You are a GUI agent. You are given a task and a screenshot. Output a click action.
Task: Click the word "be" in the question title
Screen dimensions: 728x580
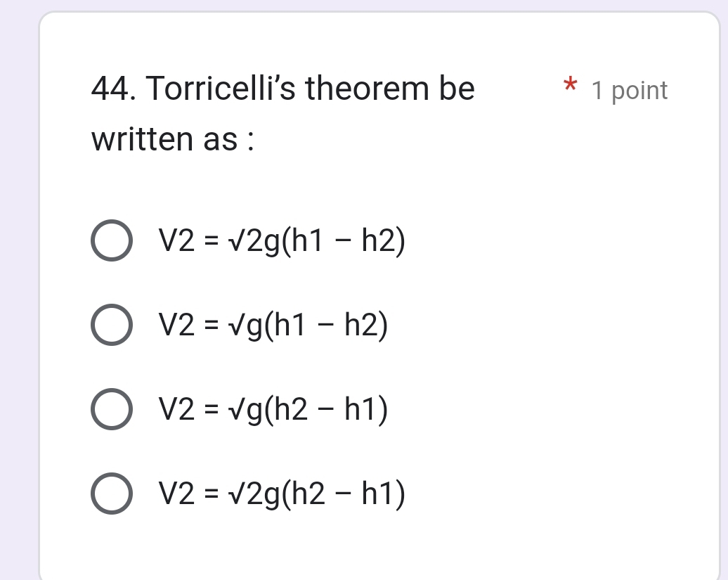(457, 89)
